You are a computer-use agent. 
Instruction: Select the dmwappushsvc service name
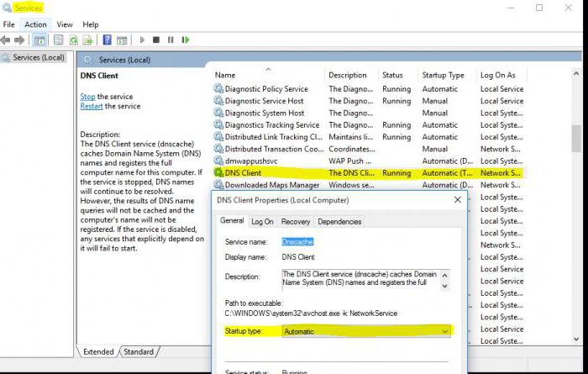pyautogui.click(x=251, y=161)
